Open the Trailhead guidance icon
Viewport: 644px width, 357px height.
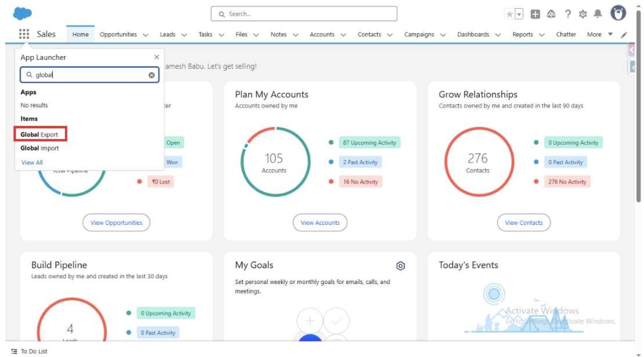coord(551,14)
